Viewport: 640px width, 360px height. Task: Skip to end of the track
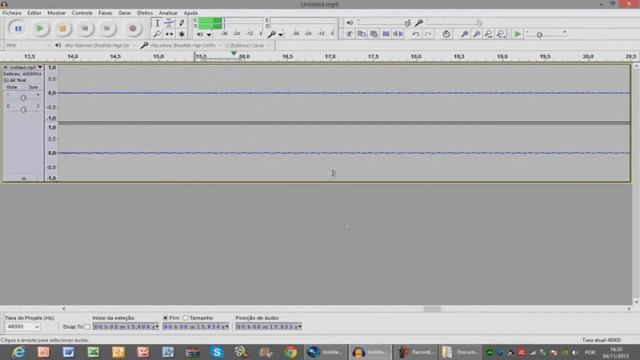coord(107,29)
